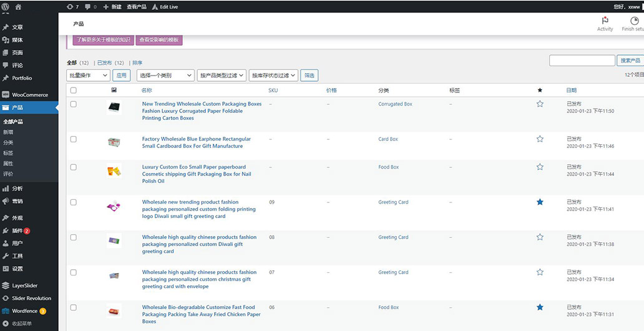Click the Finish setup progress icon
Image resolution: width=644 pixels, height=331 pixels.
(x=634, y=21)
